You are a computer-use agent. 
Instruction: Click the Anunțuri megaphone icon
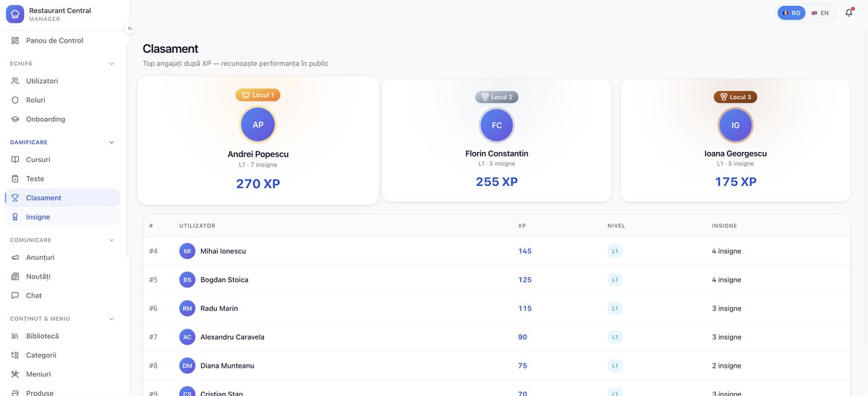coord(15,257)
